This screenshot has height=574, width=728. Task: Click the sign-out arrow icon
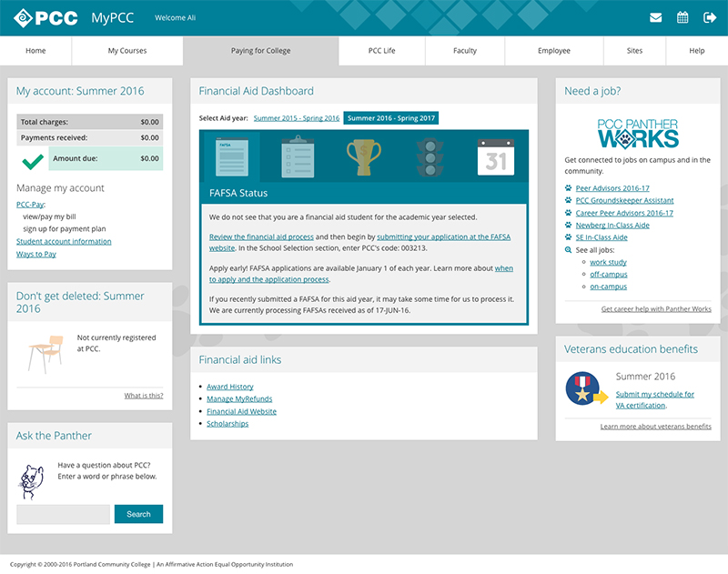[x=710, y=17]
